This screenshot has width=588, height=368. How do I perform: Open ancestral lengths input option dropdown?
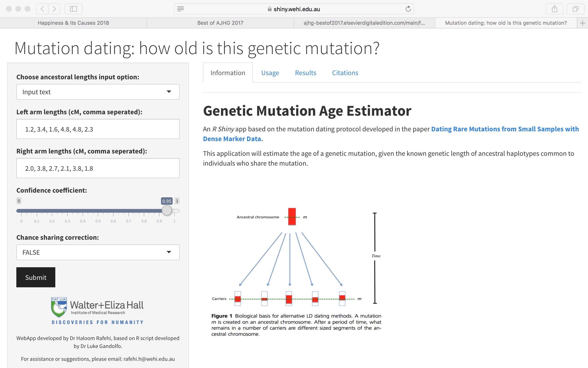click(98, 92)
